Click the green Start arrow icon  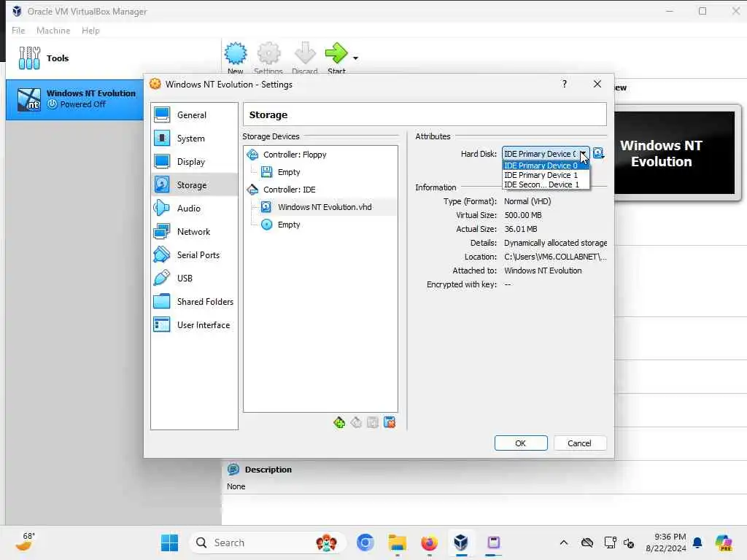[336, 52]
